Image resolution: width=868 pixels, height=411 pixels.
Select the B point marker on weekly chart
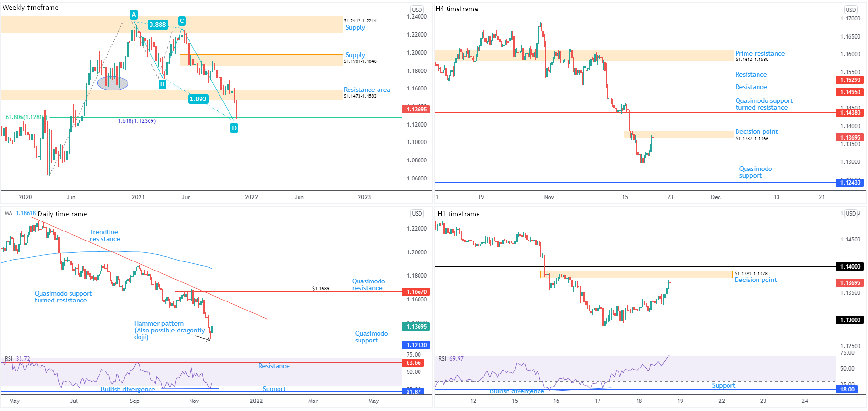click(x=162, y=84)
